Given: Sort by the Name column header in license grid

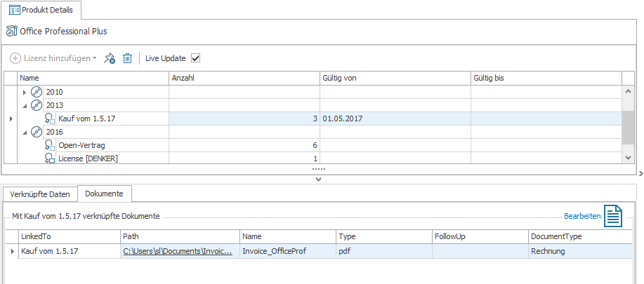Looking at the screenshot, I should coord(93,78).
